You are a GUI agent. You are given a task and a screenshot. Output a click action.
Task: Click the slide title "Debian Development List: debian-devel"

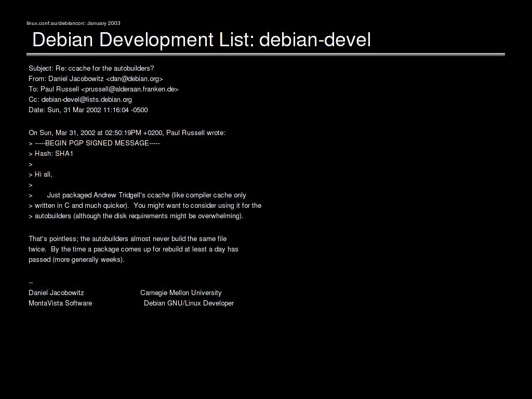tap(202, 39)
